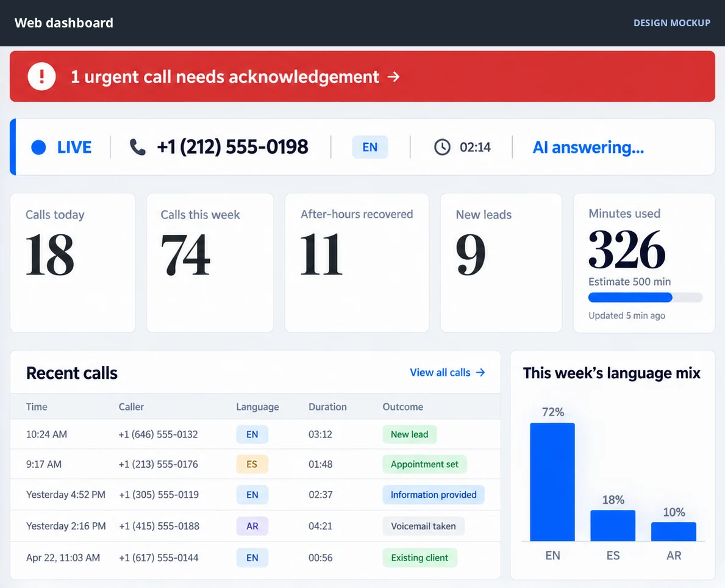Open the New leads card showing 9
Image resolution: width=725 pixels, height=588 pixels.
(501, 263)
